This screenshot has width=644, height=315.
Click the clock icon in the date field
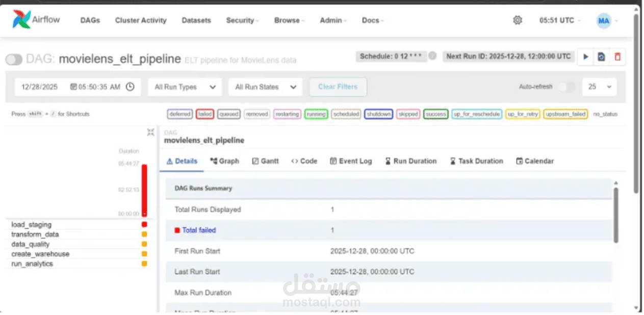[130, 87]
